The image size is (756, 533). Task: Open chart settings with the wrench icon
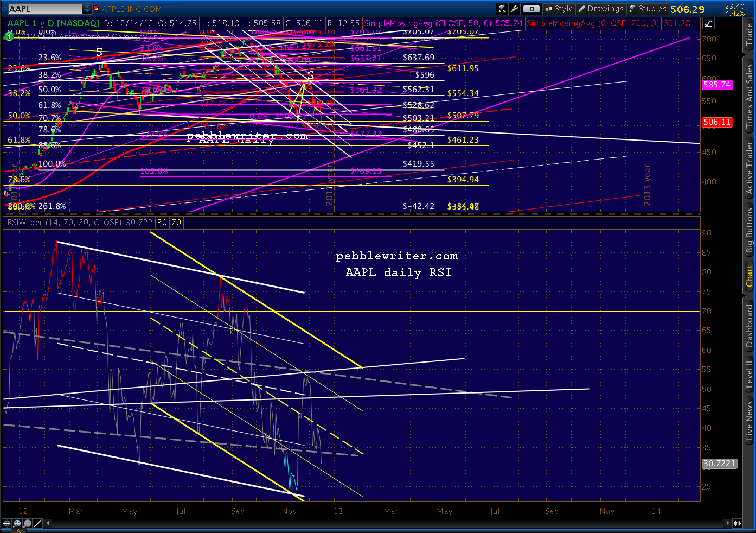point(514,9)
